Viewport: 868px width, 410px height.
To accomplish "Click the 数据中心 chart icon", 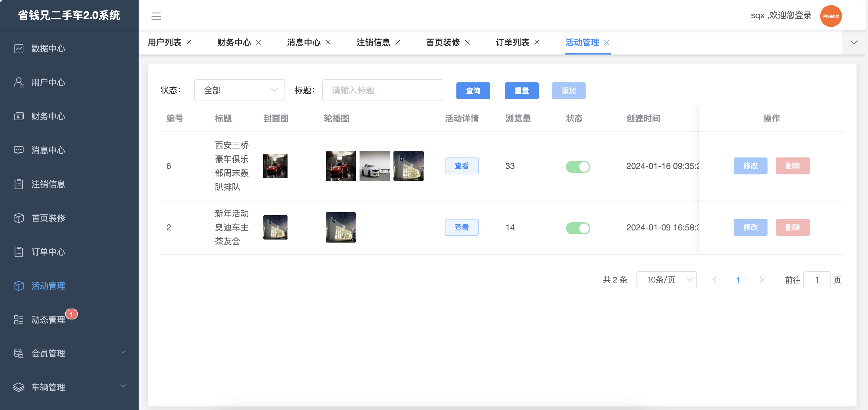I will pos(19,48).
